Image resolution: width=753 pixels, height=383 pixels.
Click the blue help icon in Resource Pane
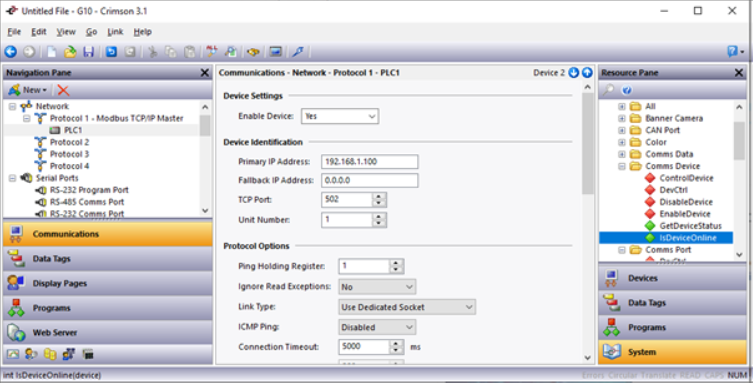pyautogui.click(x=627, y=90)
